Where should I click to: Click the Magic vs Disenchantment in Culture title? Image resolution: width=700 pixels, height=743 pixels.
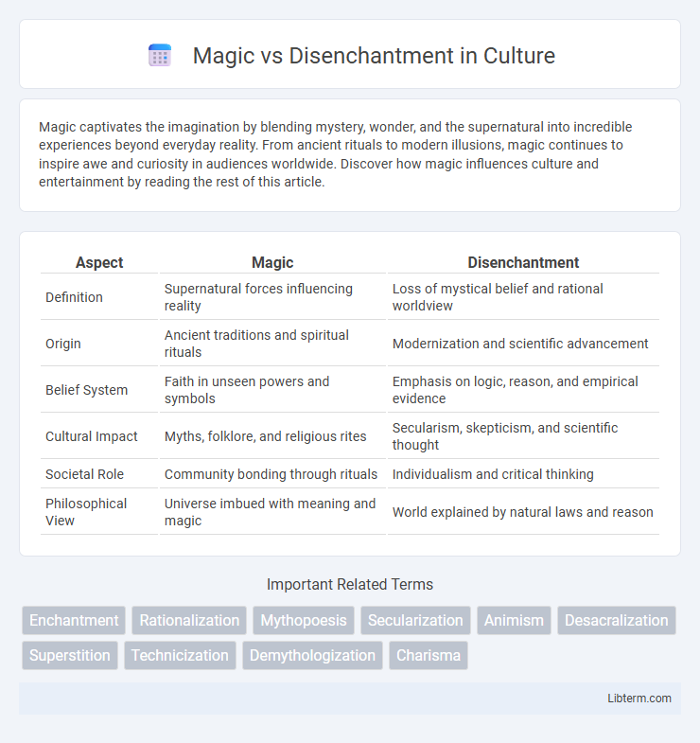(x=374, y=56)
